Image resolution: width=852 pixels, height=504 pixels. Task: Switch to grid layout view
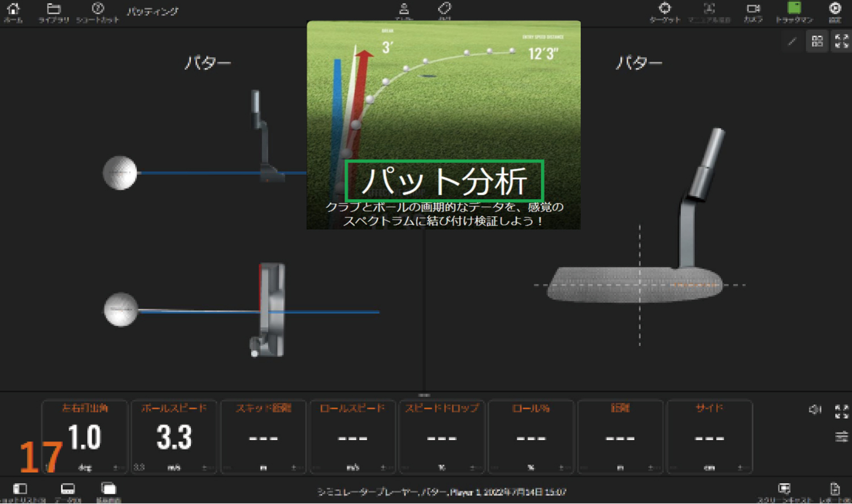tap(817, 41)
